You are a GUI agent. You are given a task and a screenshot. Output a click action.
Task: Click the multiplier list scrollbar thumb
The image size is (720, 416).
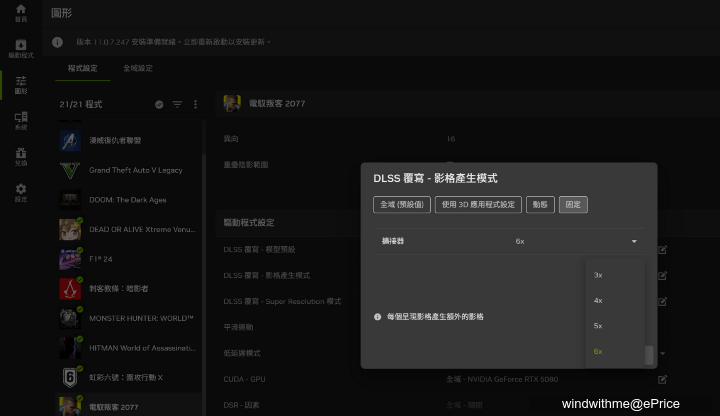[649, 355]
